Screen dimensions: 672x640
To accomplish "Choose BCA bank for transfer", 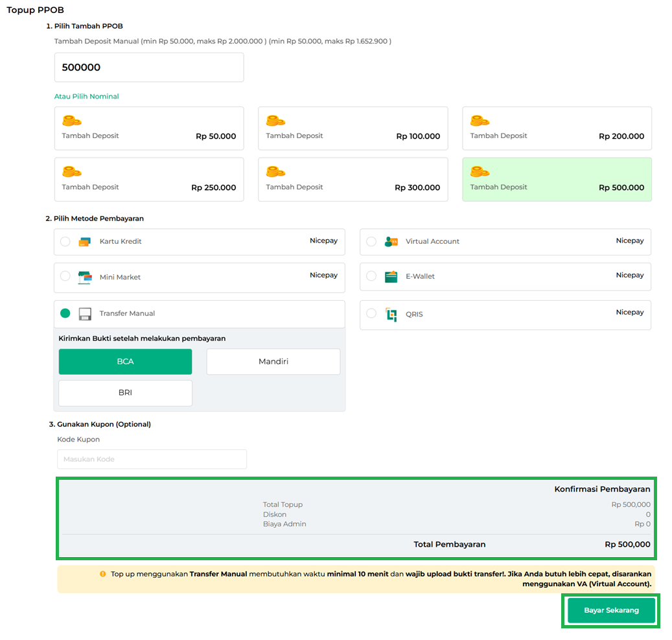I will (125, 362).
